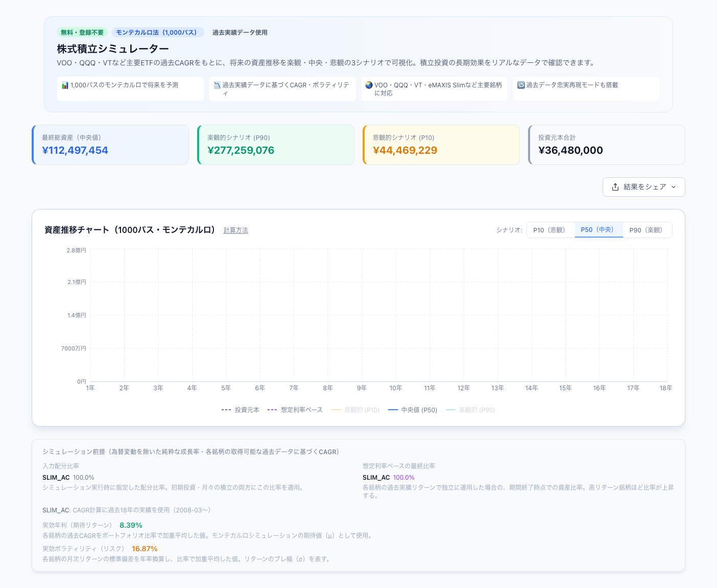Image resolution: width=717 pixels, height=588 pixels.
Task: Click the optimistic scenario value ¥277,259,076
Action: 241,150
